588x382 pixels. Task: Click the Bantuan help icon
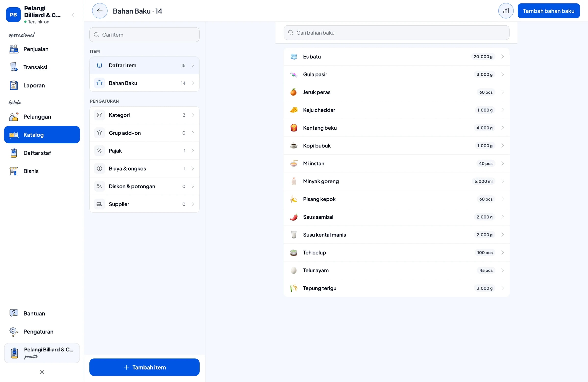point(13,313)
